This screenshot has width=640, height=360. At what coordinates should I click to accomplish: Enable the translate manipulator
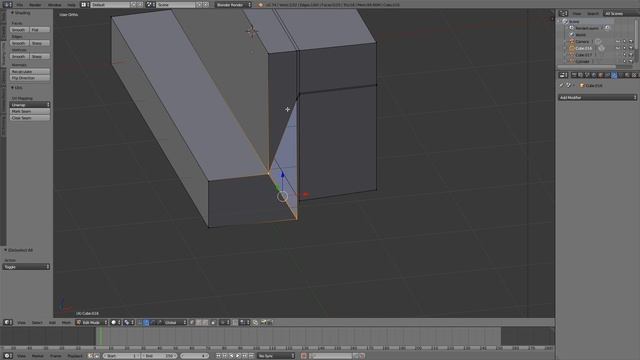coord(146,322)
